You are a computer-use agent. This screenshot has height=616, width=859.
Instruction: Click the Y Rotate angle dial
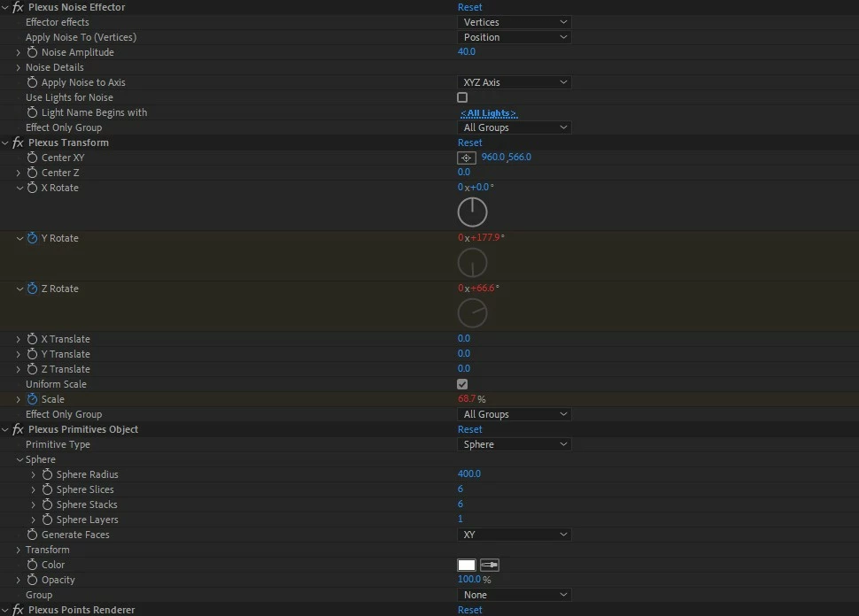472,263
